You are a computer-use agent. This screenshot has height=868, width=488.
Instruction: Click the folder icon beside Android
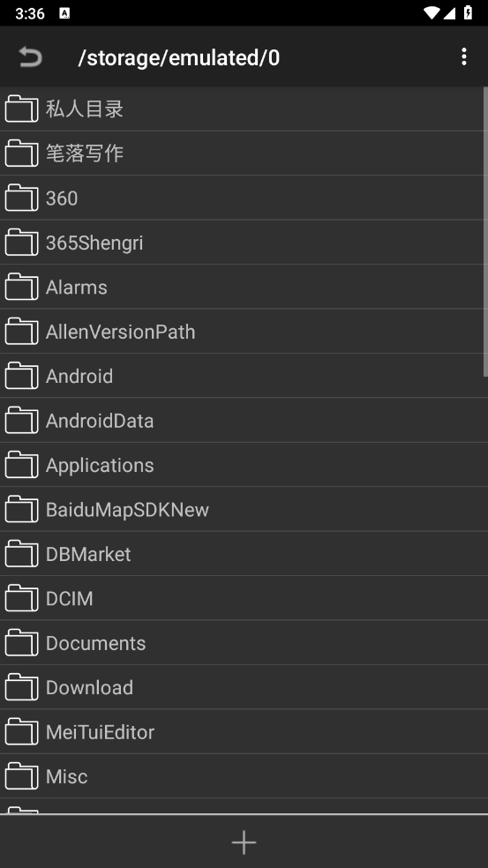click(21, 376)
